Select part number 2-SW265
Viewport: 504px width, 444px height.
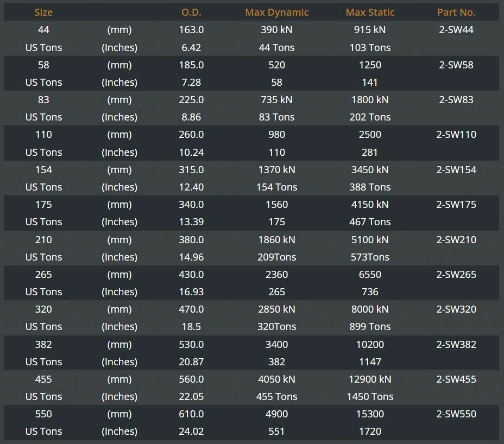(456, 275)
